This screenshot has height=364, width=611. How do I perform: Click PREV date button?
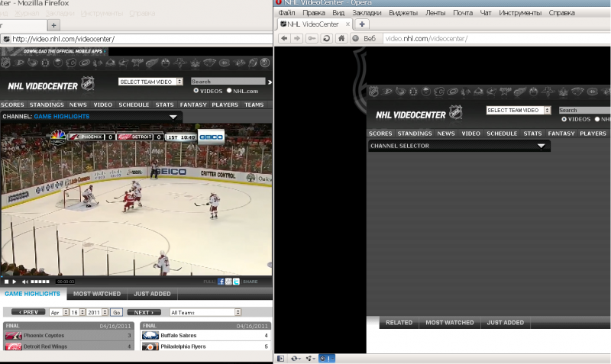coord(28,312)
